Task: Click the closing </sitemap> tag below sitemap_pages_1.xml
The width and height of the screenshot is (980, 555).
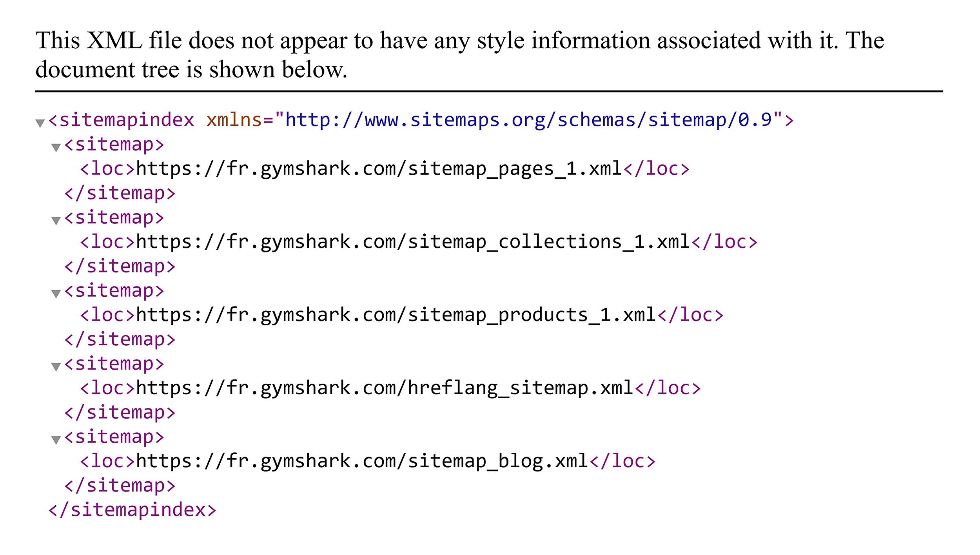Action: (120, 193)
